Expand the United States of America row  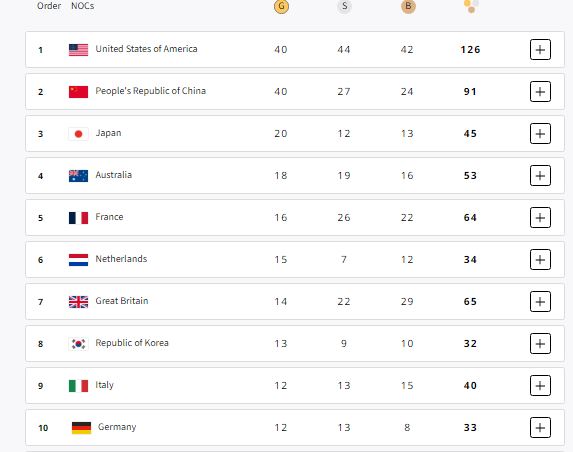pos(540,49)
